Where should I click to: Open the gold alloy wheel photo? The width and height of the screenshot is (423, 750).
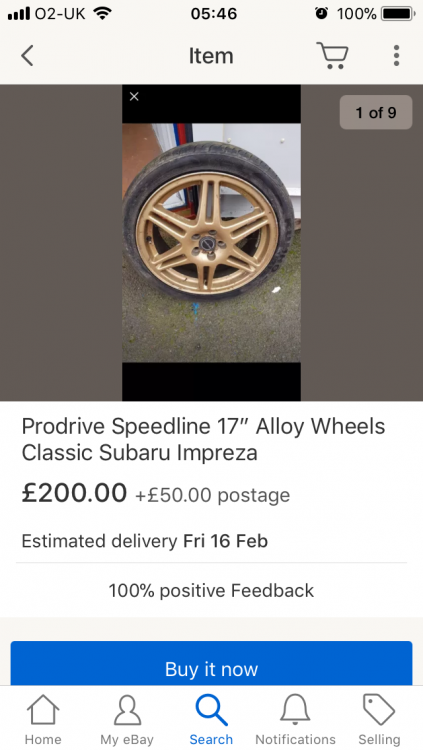[212, 243]
